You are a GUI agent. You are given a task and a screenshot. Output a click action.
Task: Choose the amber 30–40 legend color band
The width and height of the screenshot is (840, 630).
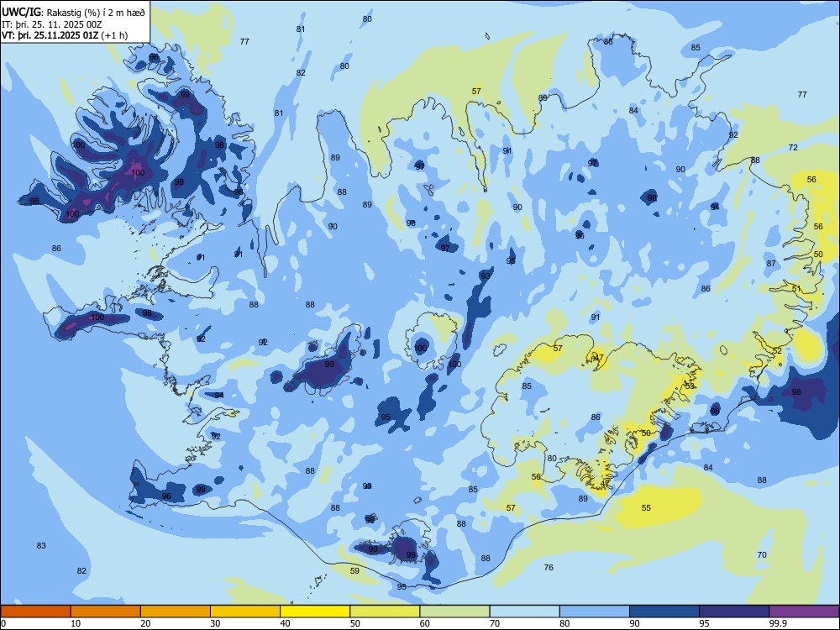(245, 612)
